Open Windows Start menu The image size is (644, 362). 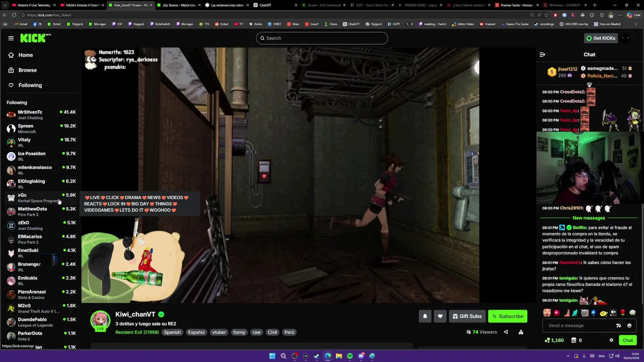coord(272,356)
